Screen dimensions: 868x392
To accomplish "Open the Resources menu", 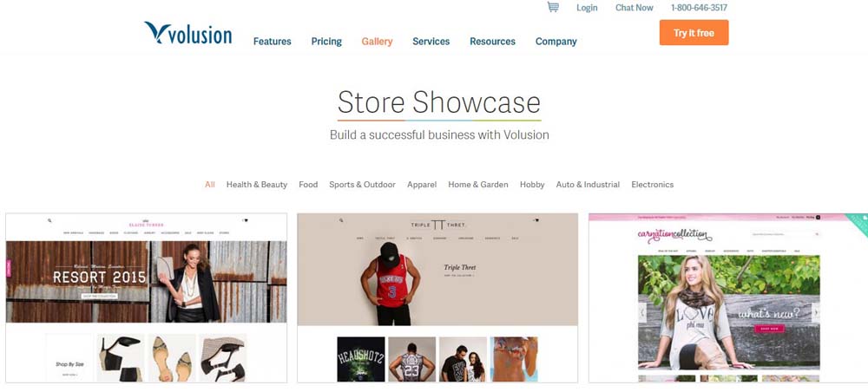I will [493, 42].
